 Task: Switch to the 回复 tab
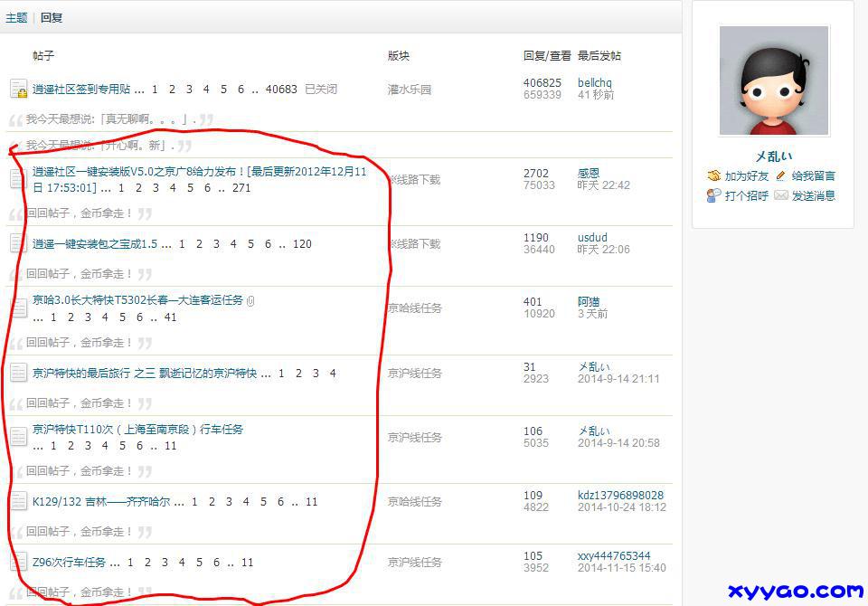tap(52, 17)
